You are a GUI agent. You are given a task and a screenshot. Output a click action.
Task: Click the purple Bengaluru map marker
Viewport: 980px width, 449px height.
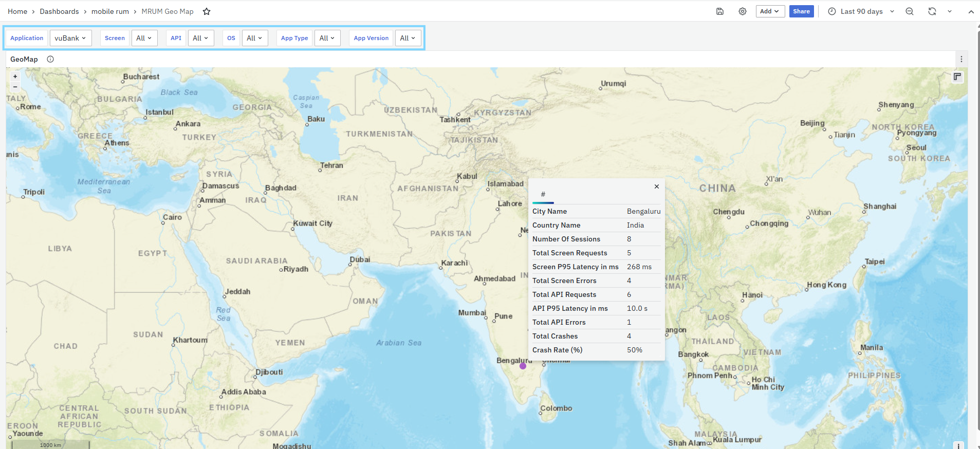[523, 366]
